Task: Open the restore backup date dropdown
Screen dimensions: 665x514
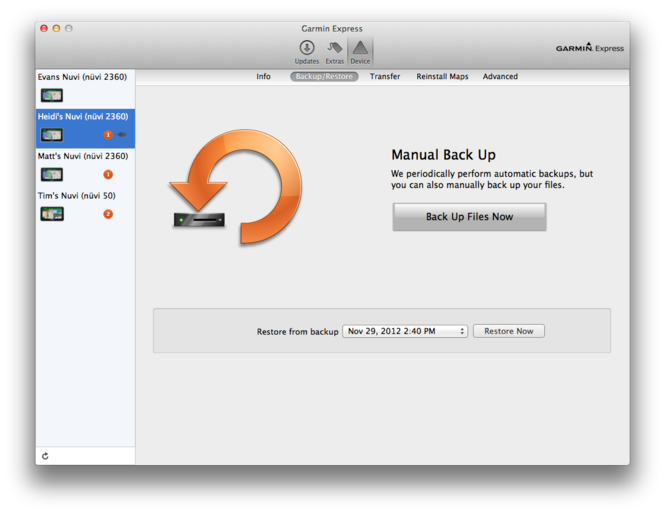Action: (405, 331)
